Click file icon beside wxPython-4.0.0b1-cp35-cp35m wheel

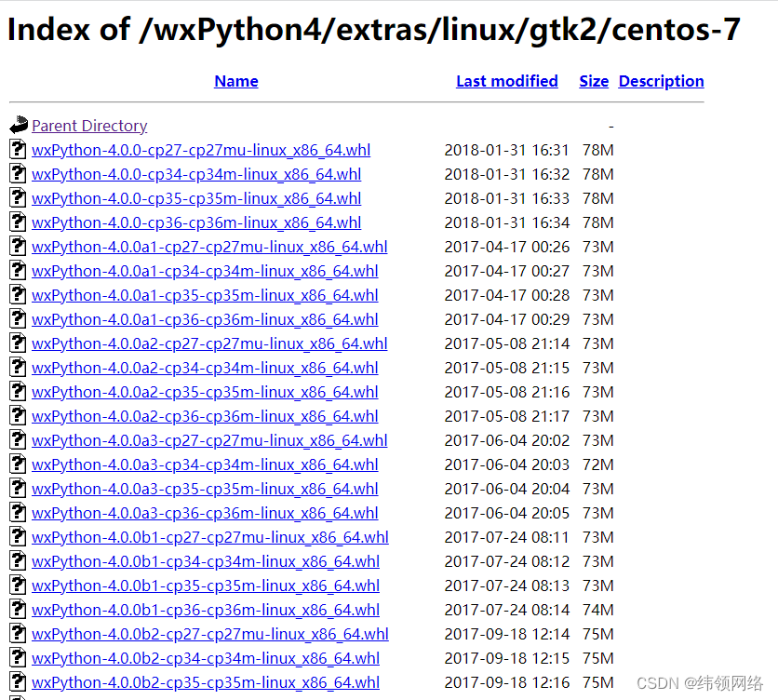[18, 585]
